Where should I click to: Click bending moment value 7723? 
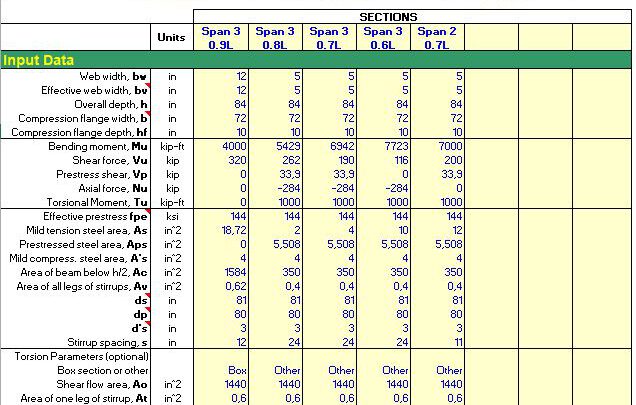point(396,146)
